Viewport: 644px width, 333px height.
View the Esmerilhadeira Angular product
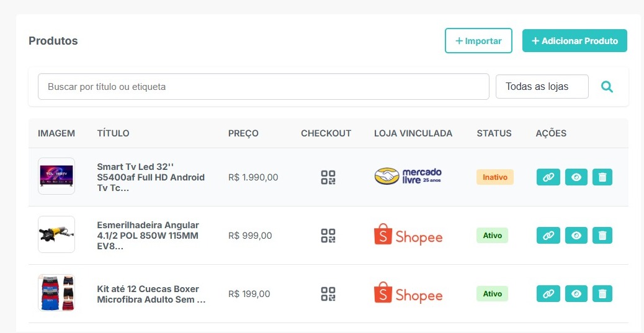576,236
